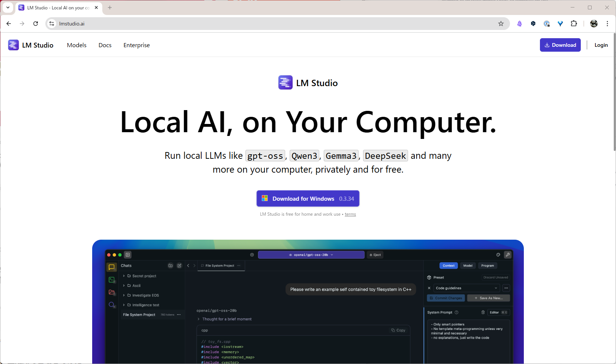This screenshot has height=364, width=616.
Task: Click the wrench icon in preview top-right
Action: [508, 255]
